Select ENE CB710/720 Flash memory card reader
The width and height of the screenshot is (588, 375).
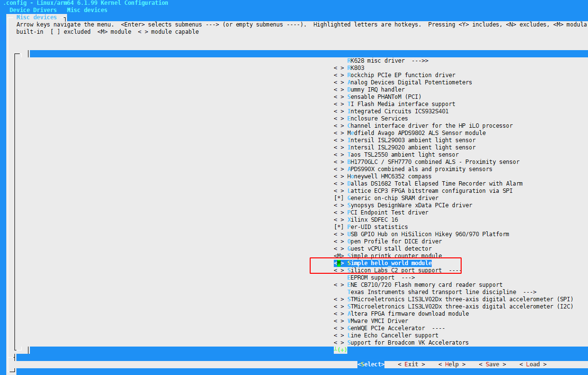(425, 285)
